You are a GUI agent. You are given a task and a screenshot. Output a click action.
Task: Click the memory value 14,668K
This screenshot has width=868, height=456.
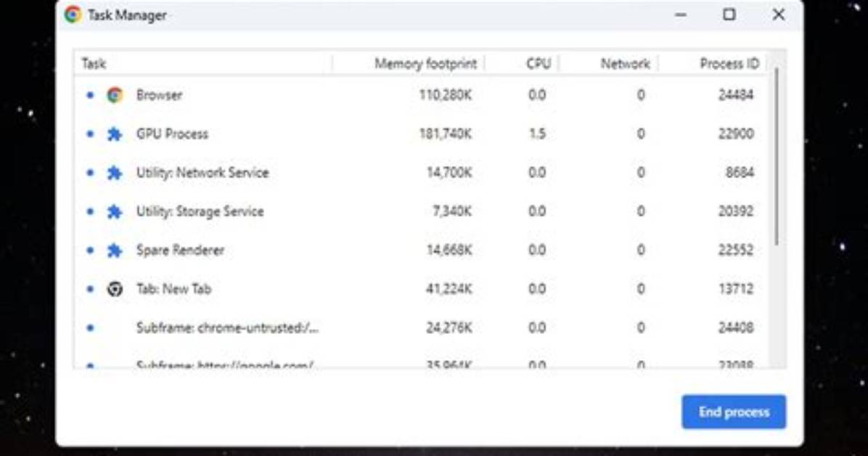click(449, 251)
